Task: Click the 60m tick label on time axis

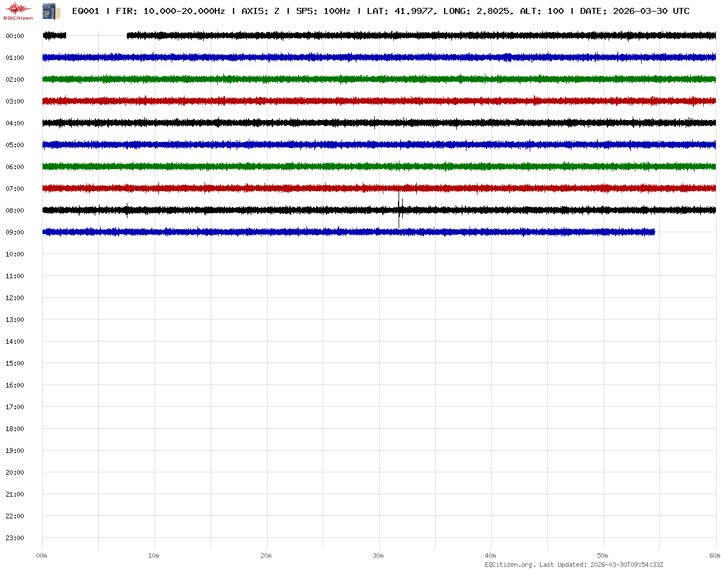Action: (715, 555)
